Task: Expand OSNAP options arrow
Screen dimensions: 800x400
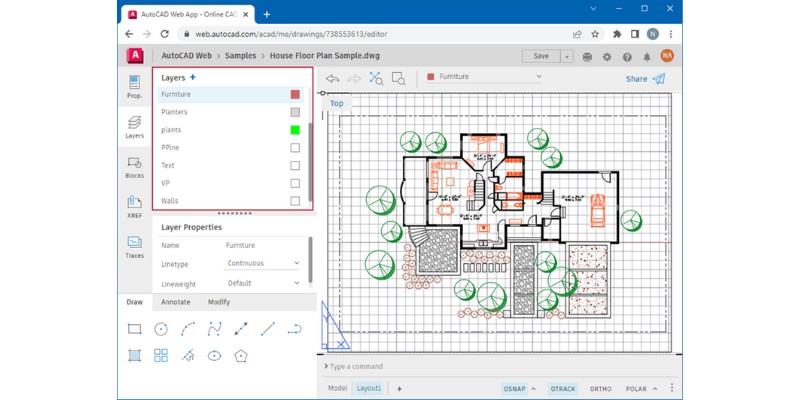Action: 534,388
